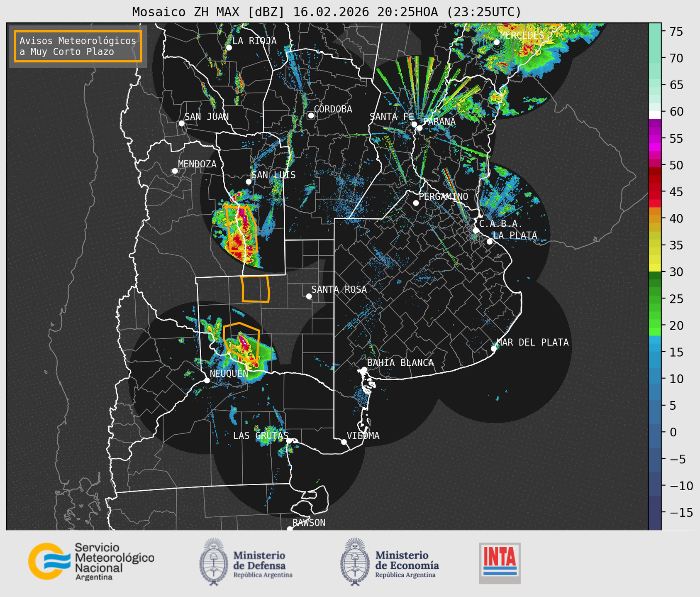Click the MAR DEL PLATA city label

click(532, 343)
